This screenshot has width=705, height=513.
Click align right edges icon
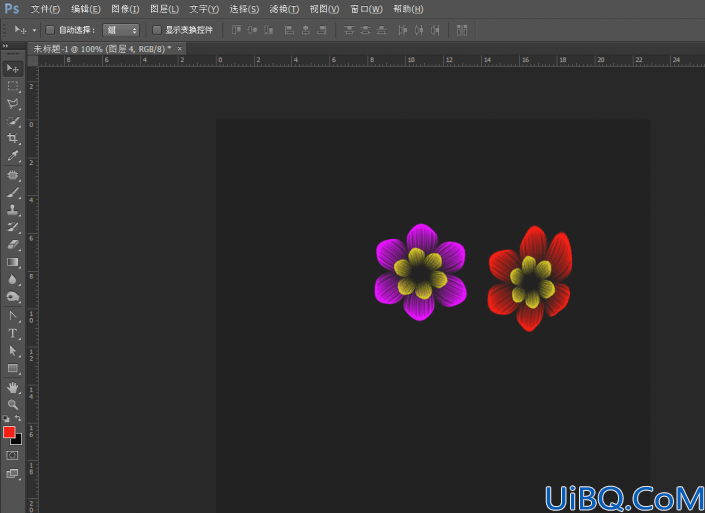[321, 30]
